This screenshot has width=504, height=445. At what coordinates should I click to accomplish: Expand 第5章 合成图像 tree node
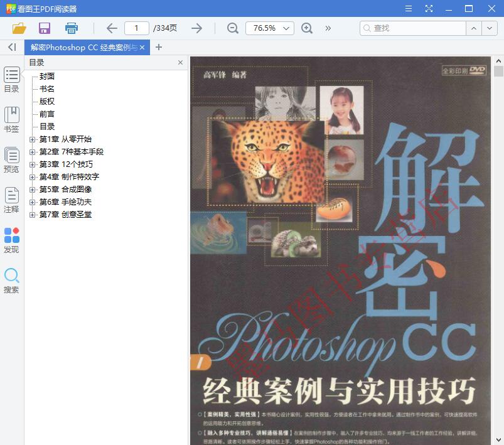tap(32, 190)
